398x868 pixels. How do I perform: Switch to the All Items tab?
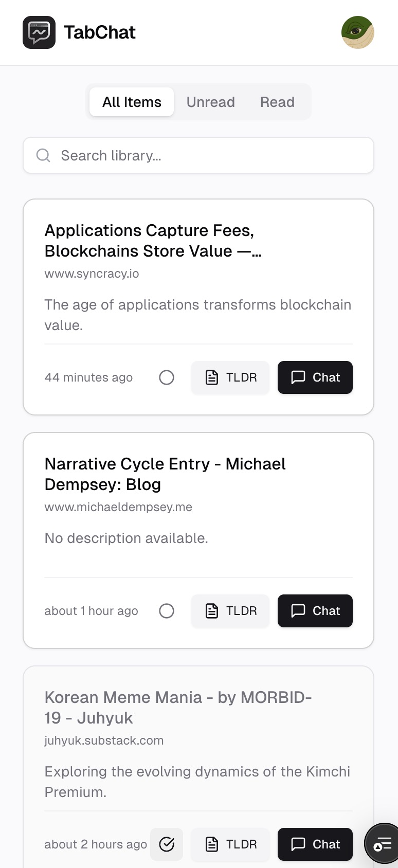point(132,102)
